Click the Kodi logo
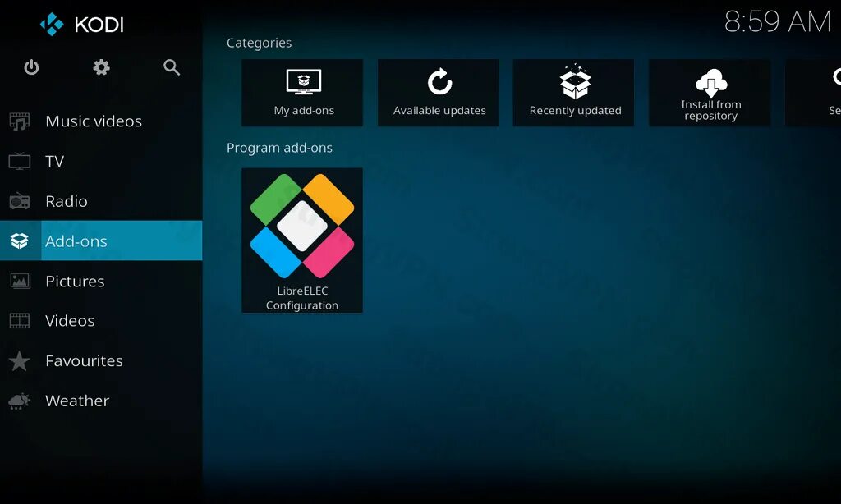Image resolution: width=841 pixels, height=504 pixels. point(82,24)
